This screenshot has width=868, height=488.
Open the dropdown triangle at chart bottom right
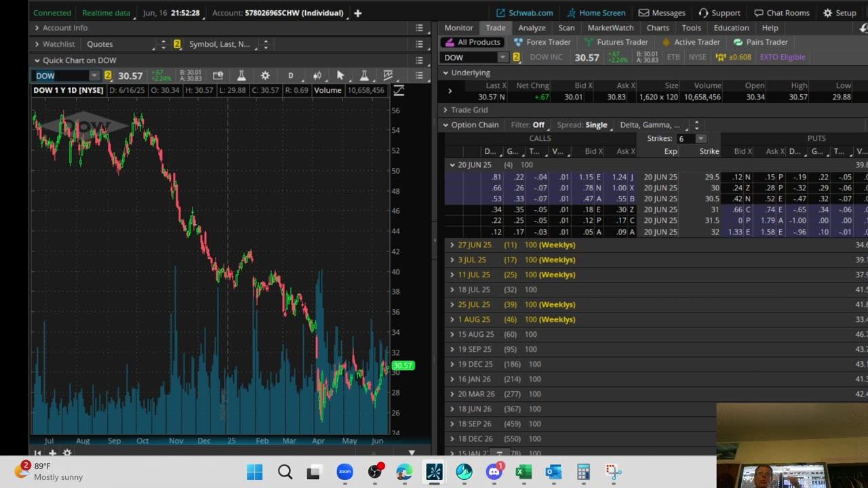pyautogui.click(x=411, y=453)
